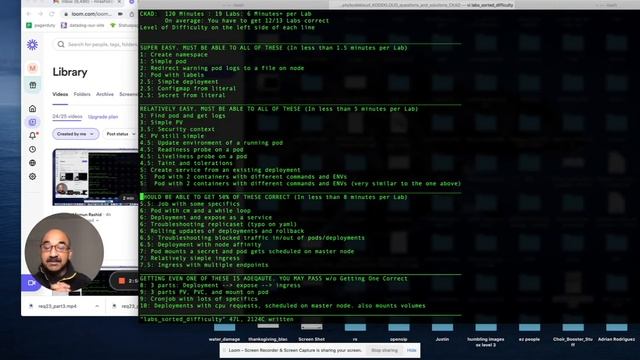640x360 pixels.
Task: Click the browser back arrow
Action: 29,13
